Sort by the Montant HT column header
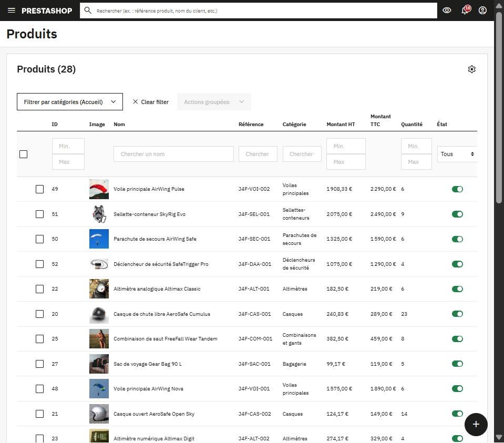 point(341,125)
